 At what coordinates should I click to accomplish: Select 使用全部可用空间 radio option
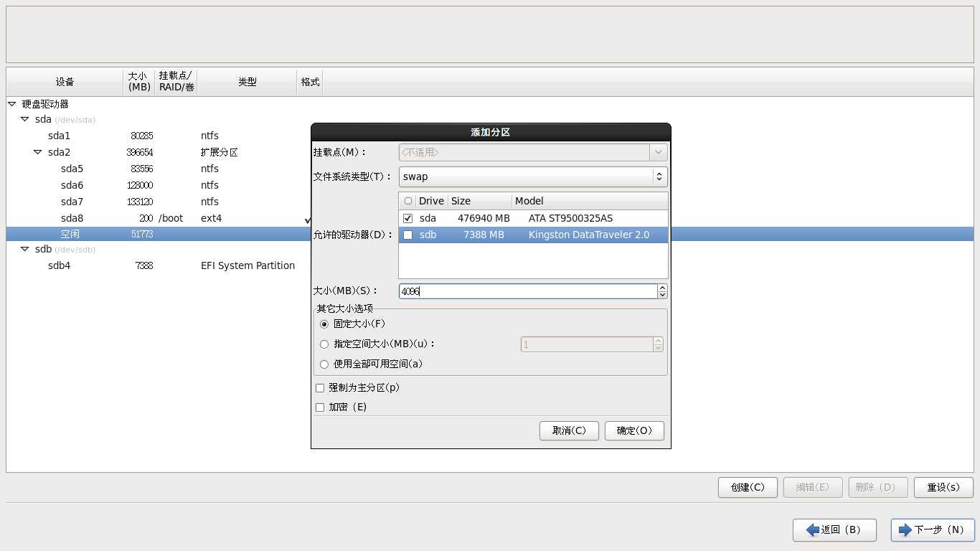click(x=324, y=364)
